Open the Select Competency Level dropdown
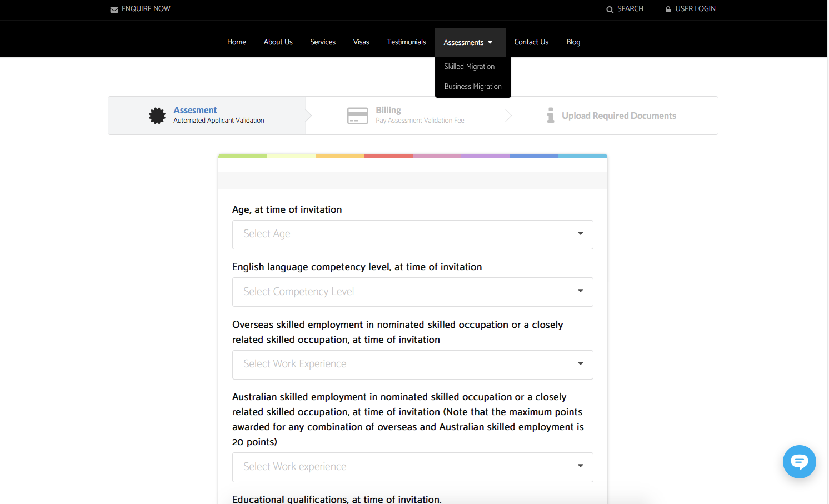829x504 pixels. click(413, 292)
